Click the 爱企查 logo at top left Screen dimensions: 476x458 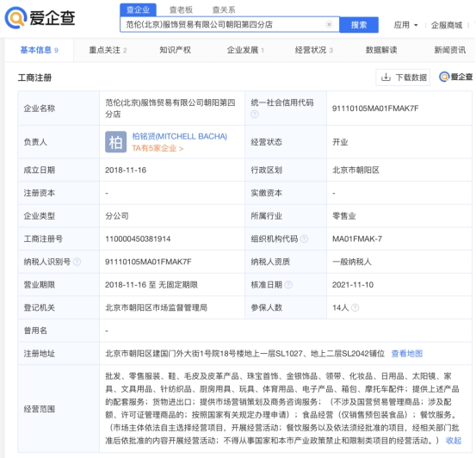(40, 18)
